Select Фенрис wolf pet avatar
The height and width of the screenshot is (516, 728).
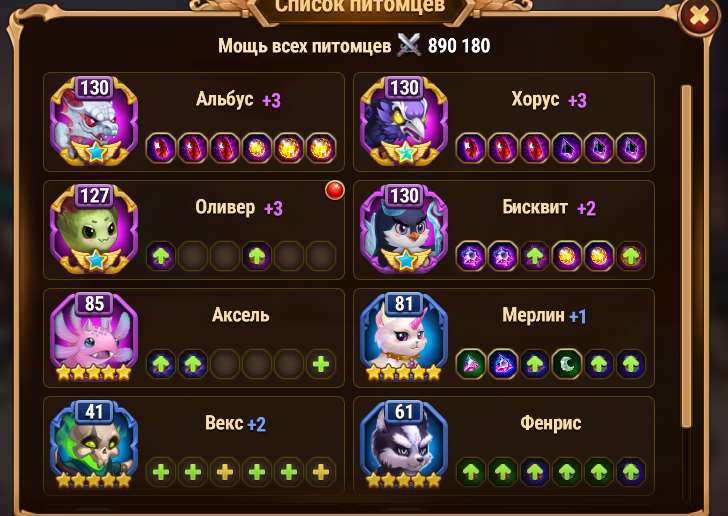click(x=404, y=445)
